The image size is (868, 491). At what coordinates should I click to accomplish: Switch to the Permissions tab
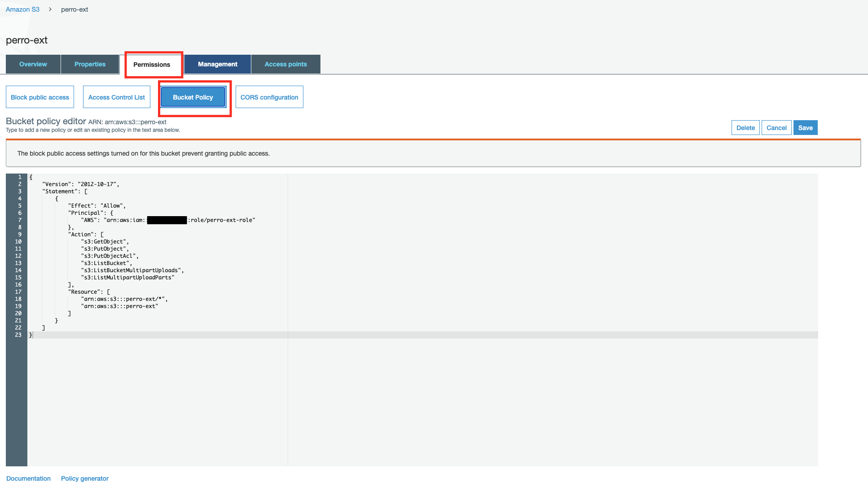(x=153, y=65)
